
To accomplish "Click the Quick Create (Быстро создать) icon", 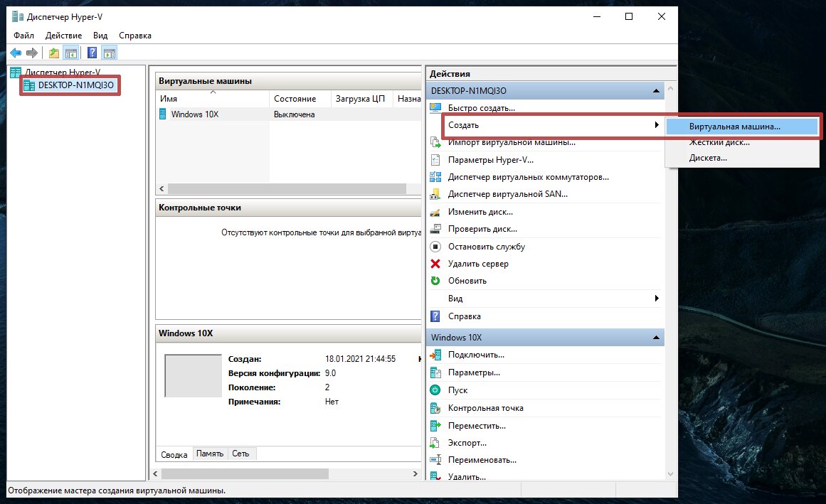I will coord(435,108).
